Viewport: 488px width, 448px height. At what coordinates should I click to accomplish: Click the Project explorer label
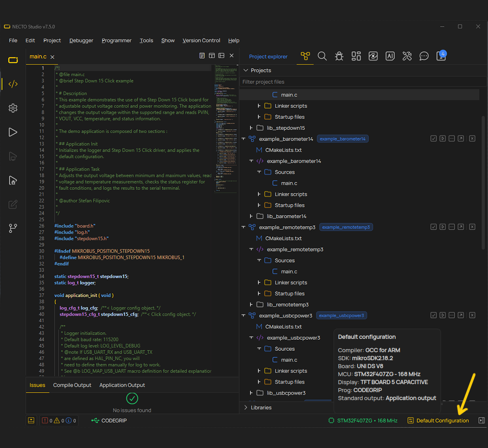coord(268,57)
